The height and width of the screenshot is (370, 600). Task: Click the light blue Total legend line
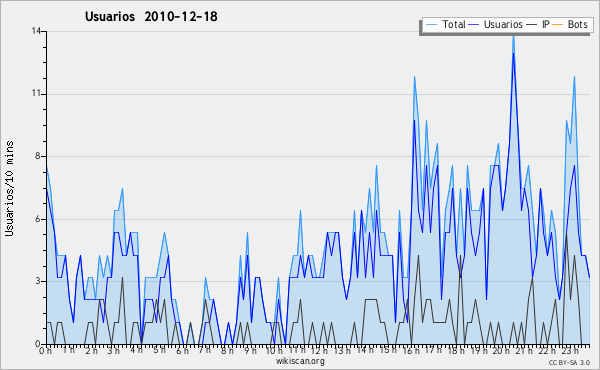coord(431,25)
